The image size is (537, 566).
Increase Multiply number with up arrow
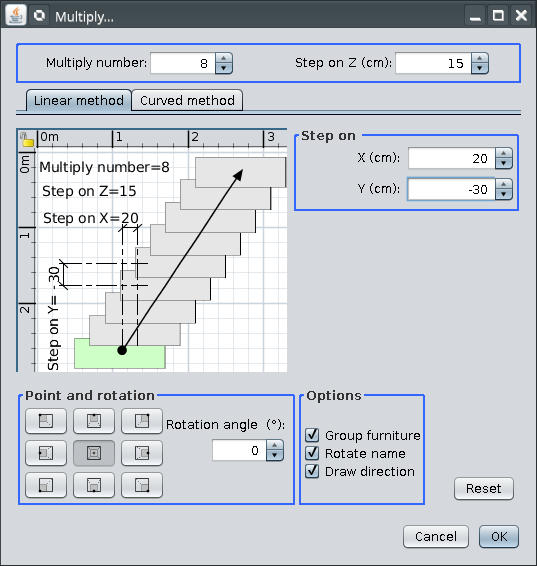tap(224, 58)
